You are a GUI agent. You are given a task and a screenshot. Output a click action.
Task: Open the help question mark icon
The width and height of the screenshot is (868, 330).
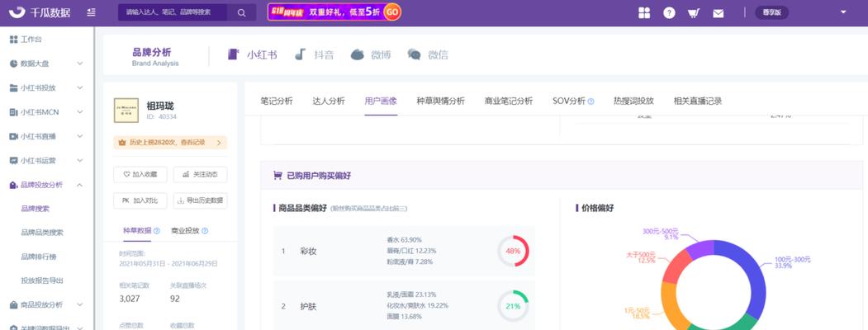(x=669, y=12)
